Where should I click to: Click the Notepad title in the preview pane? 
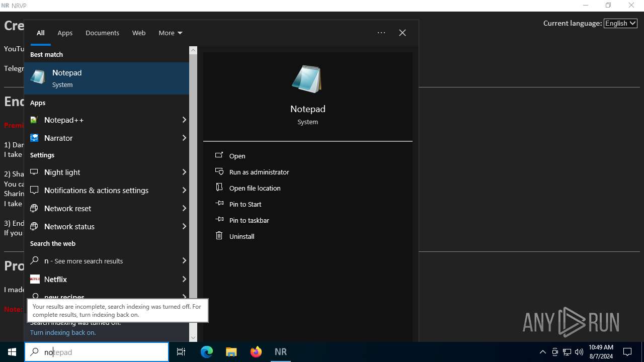tap(308, 109)
